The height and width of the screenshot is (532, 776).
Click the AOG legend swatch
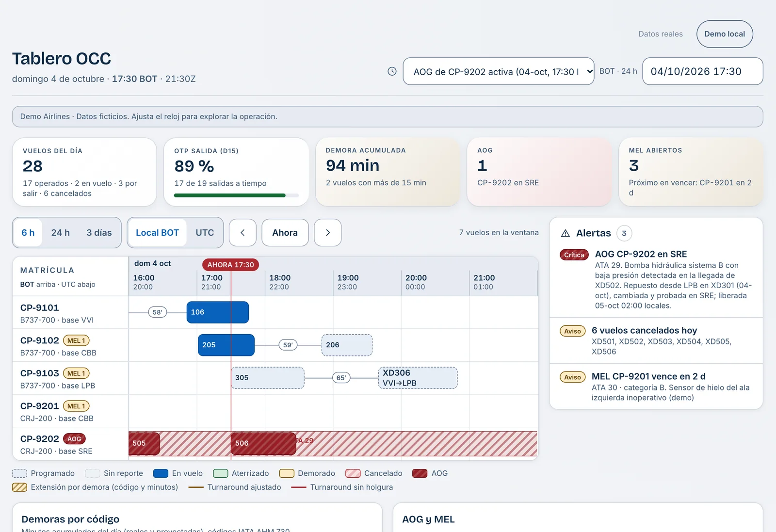(x=420, y=473)
